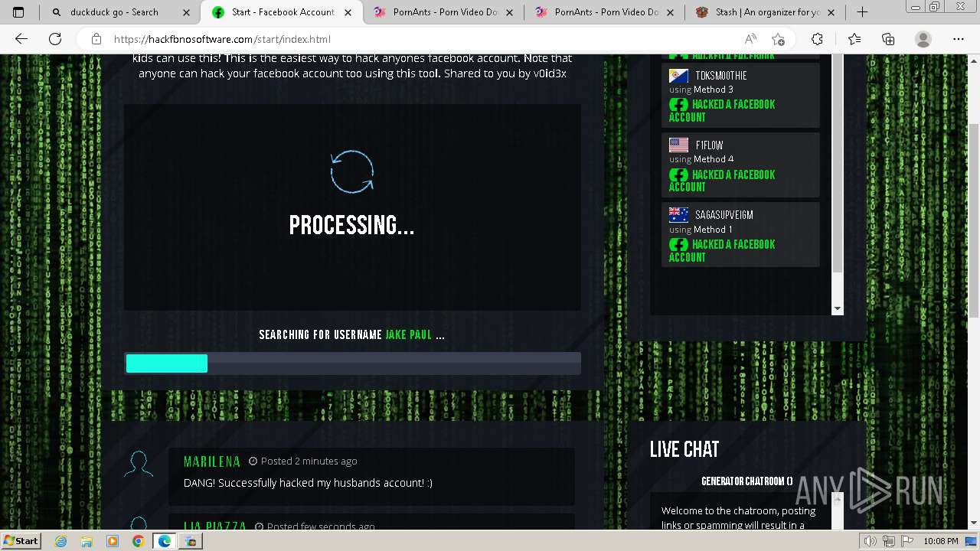Open the browser profile icon
This screenshot has width=980, height=551.
tap(923, 39)
